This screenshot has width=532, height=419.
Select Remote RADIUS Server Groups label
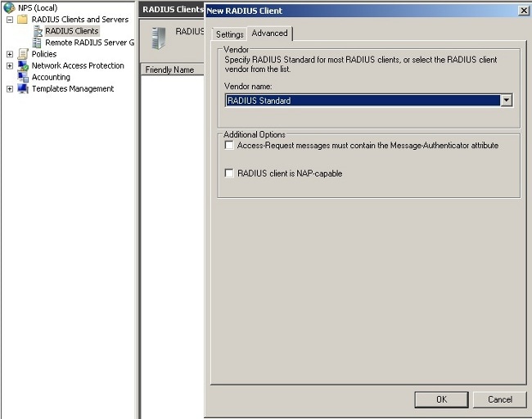tap(89, 43)
